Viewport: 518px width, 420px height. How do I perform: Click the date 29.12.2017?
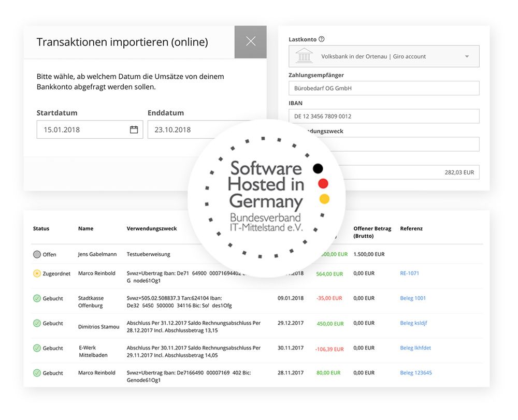(291, 323)
